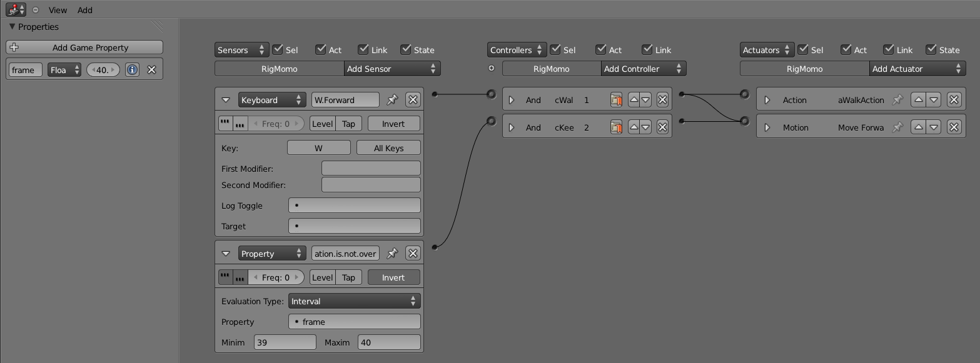Toggle the Actuators State checkbox

coord(931,49)
